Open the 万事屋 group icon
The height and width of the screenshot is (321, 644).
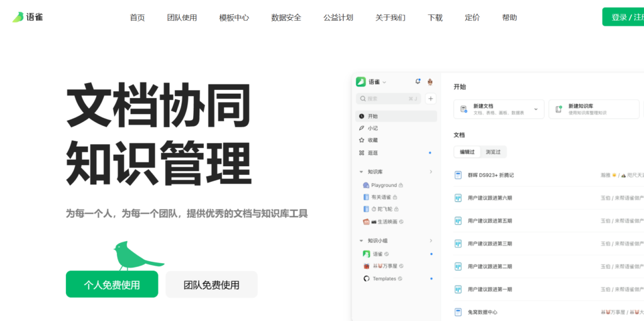tap(367, 266)
